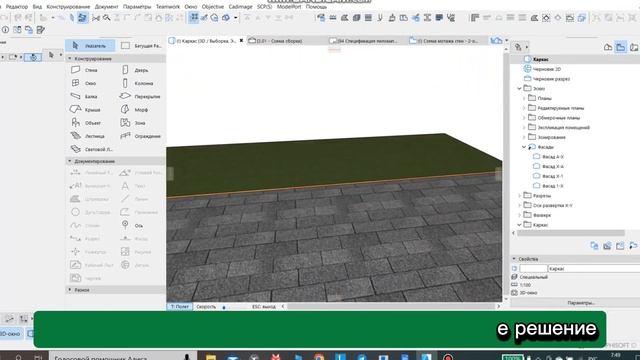Open the Конструирование menu
640x360 pixels.
coord(68,7)
